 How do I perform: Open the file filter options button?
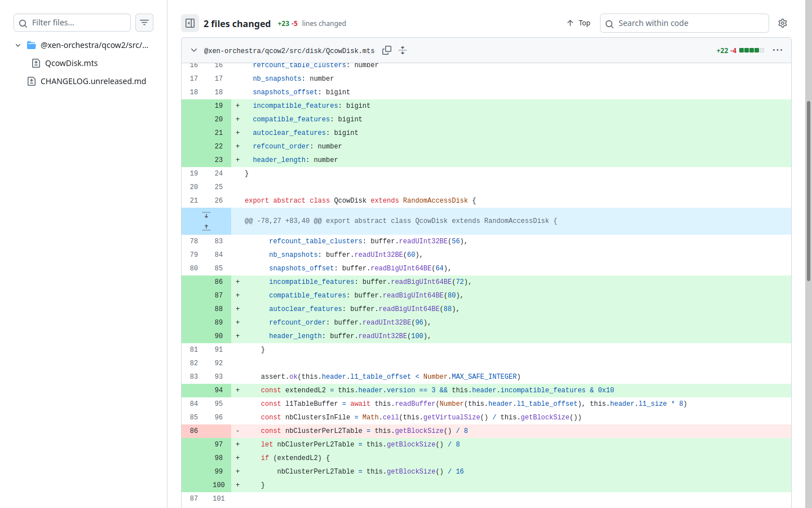pyautogui.click(x=144, y=23)
